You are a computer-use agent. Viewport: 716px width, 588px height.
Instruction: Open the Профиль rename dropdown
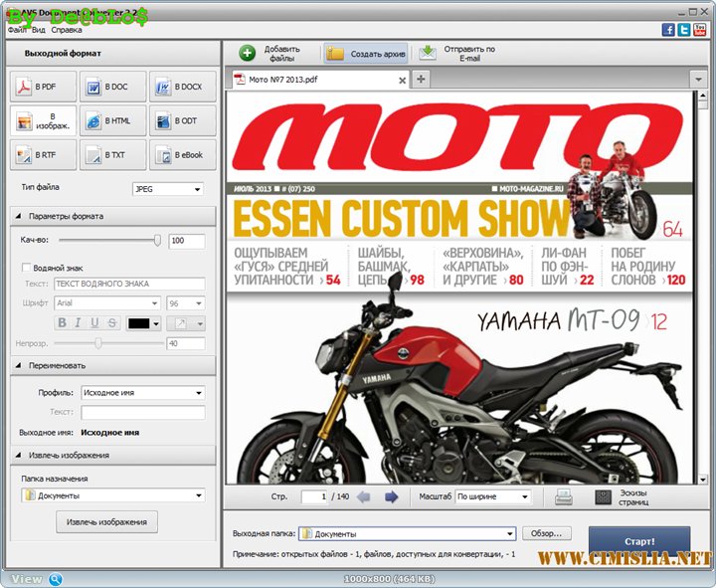click(142, 393)
